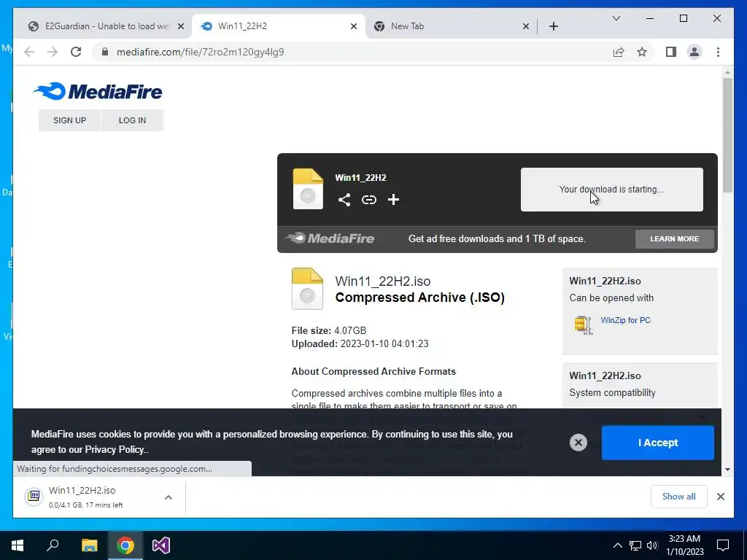This screenshot has height=560, width=747.
Task: Click the Win11_22H2 file icon in dark panel
Action: coord(308,189)
